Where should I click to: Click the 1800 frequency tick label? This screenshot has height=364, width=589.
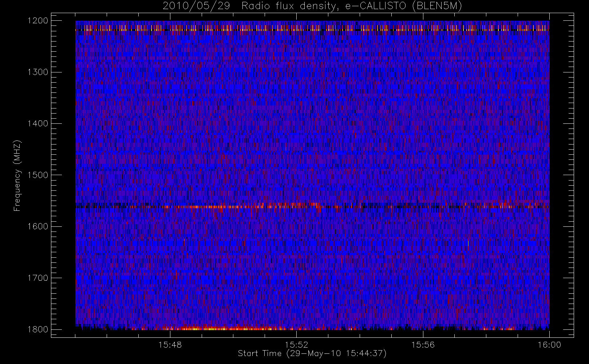pyautogui.click(x=38, y=329)
